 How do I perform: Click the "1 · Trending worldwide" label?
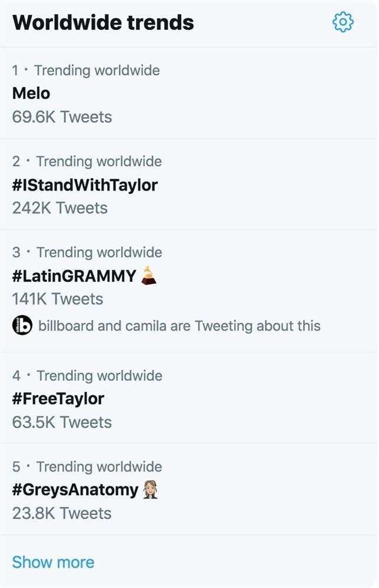coord(86,71)
